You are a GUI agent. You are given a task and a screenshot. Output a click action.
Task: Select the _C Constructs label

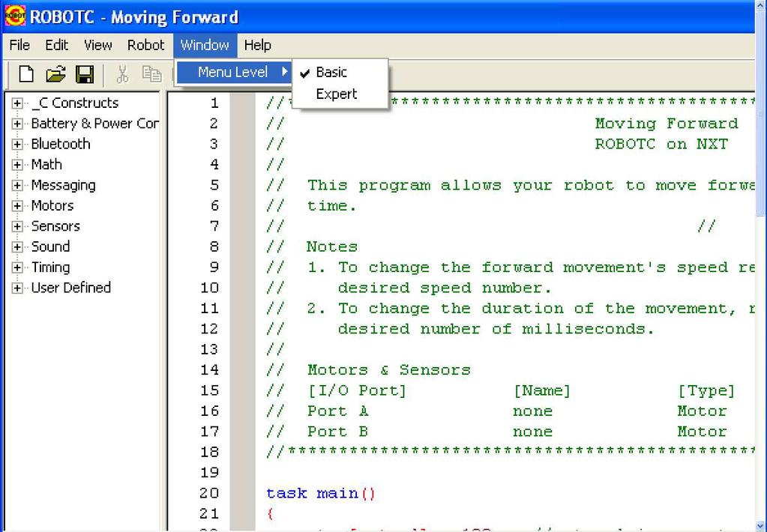(75, 103)
